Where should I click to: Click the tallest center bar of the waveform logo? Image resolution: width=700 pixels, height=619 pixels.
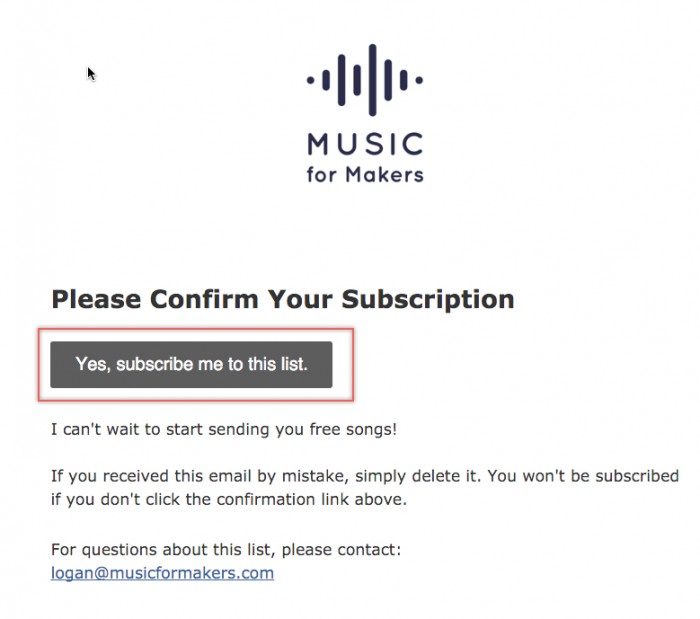(x=371, y=76)
